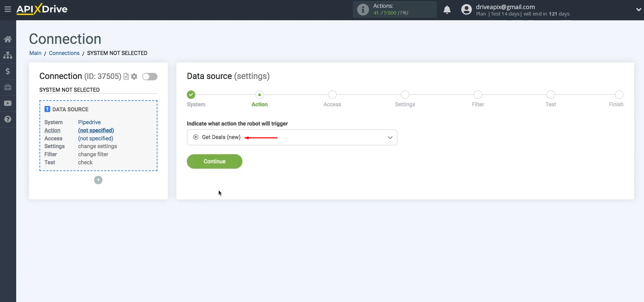
Task: Click the number 1 data source badge
Action: [x=47, y=109]
